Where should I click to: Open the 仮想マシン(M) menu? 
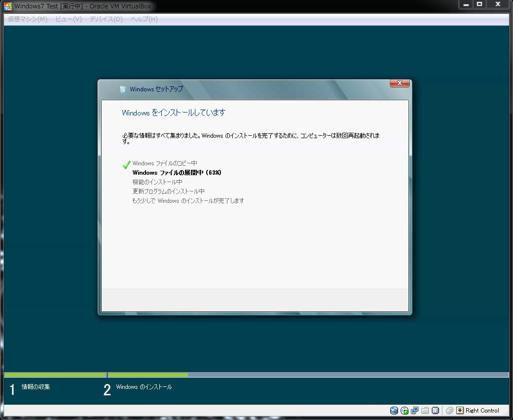tap(28, 19)
